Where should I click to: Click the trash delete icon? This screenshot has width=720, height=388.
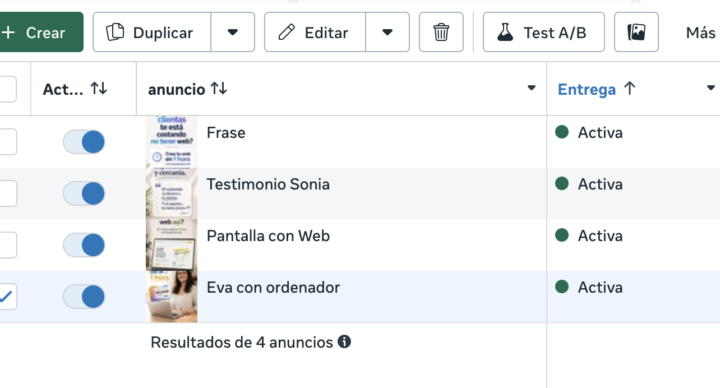click(x=441, y=32)
